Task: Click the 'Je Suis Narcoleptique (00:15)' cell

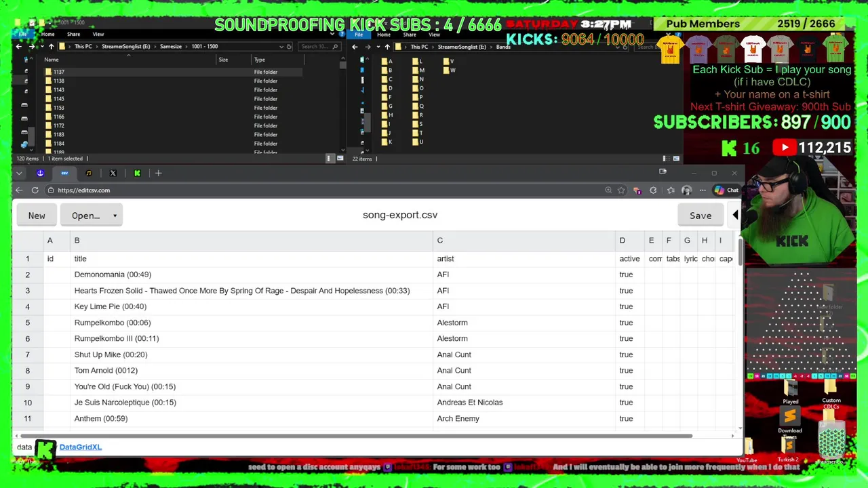Action: pyautogui.click(x=252, y=403)
